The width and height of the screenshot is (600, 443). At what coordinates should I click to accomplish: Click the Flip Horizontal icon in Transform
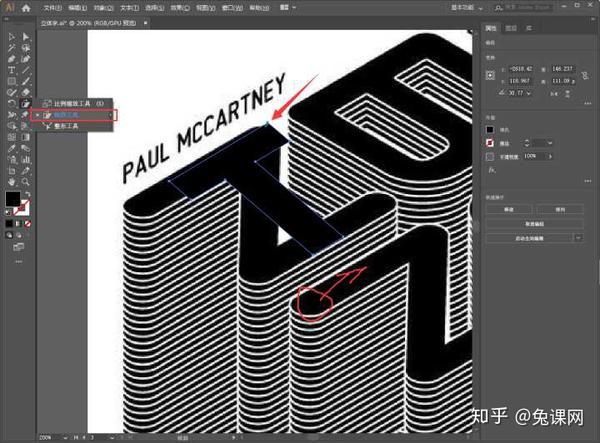coord(554,93)
